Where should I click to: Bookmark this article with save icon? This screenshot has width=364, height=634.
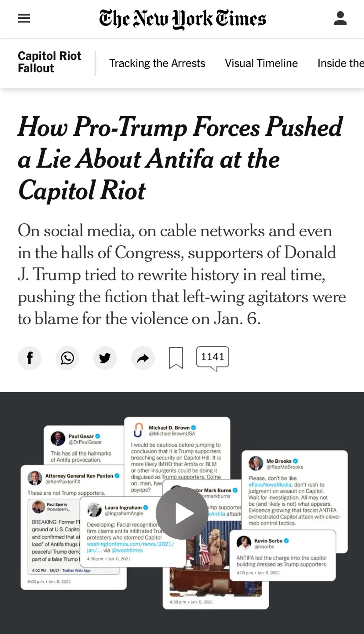click(176, 358)
